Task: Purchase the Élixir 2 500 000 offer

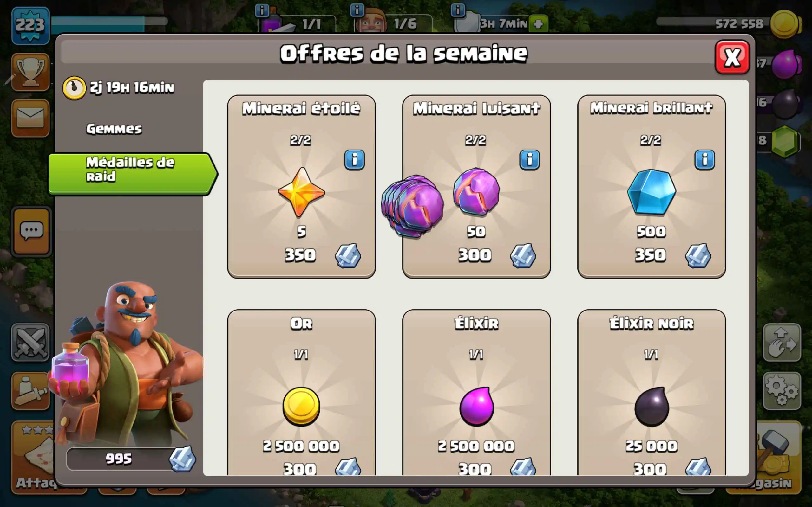Action: pyautogui.click(x=476, y=392)
